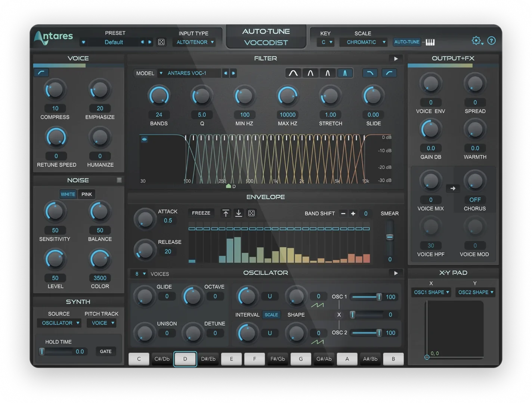Click the Smear vertical slider handle
Viewport: 532px width, 403px height.
click(390, 237)
